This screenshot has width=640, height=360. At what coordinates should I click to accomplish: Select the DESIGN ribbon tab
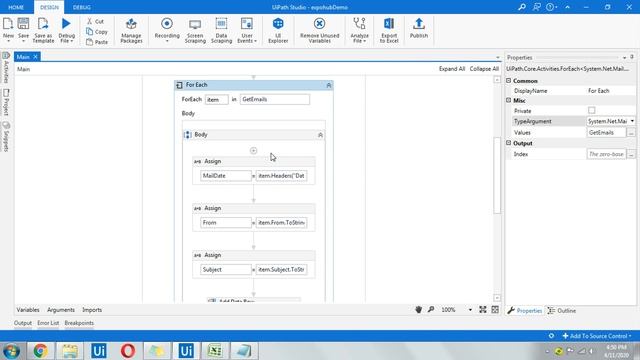point(49,7)
